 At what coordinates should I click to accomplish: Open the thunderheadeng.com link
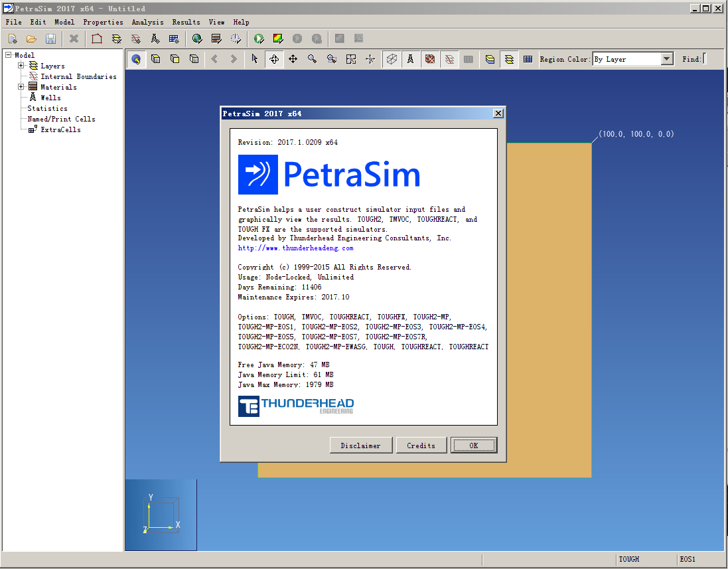(x=296, y=248)
